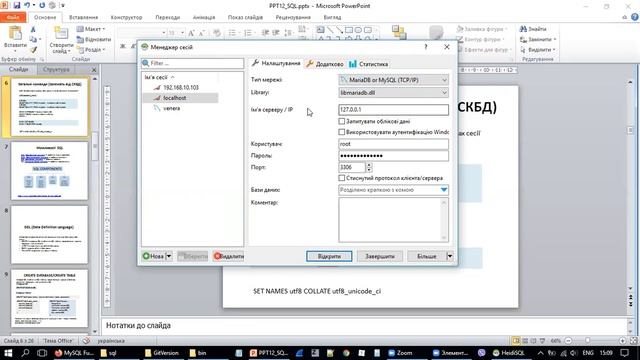This screenshot has height=360, width=640.
Task: Click the comment text area
Action: (393, 220)
